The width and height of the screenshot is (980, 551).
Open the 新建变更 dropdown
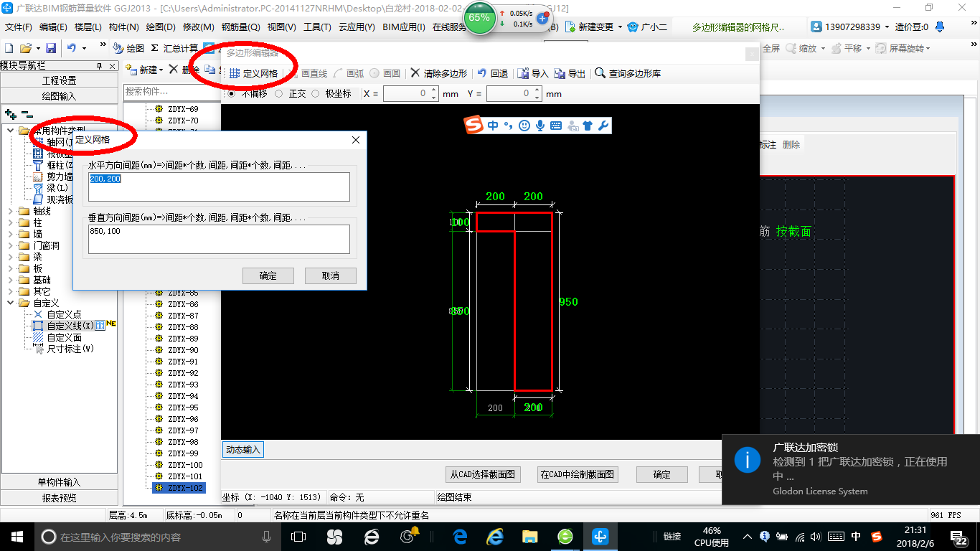click(620, 27)
